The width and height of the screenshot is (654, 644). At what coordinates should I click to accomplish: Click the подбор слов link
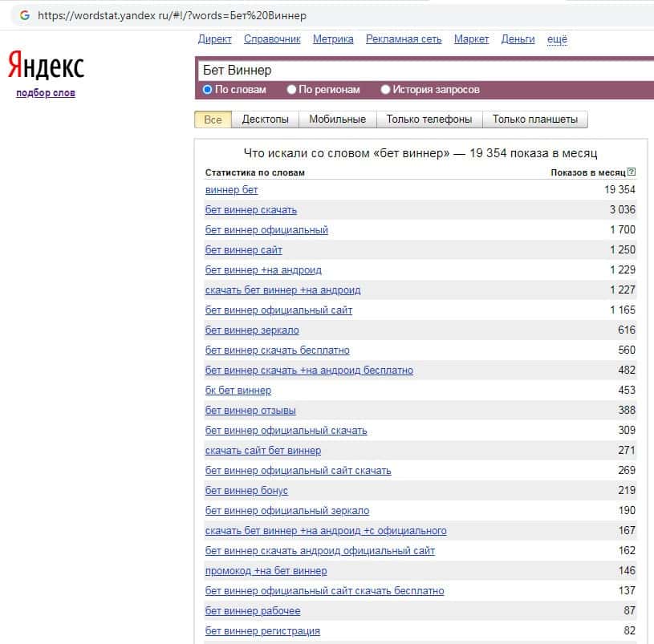point(46,93)
